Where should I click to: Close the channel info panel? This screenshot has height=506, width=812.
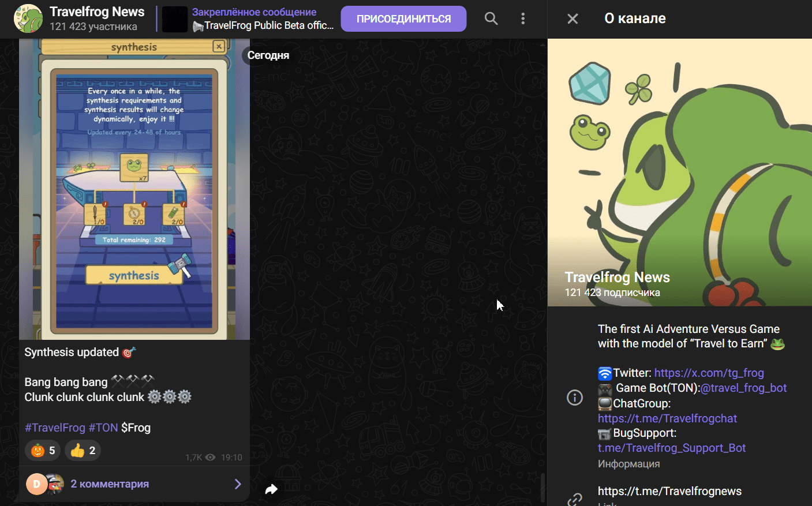pos(572,19)
